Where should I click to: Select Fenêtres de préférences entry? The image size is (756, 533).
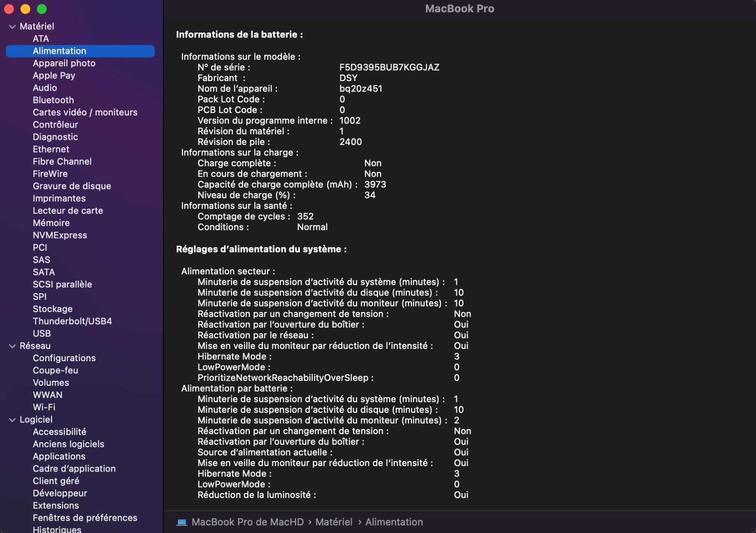click(x=85, y=518)
